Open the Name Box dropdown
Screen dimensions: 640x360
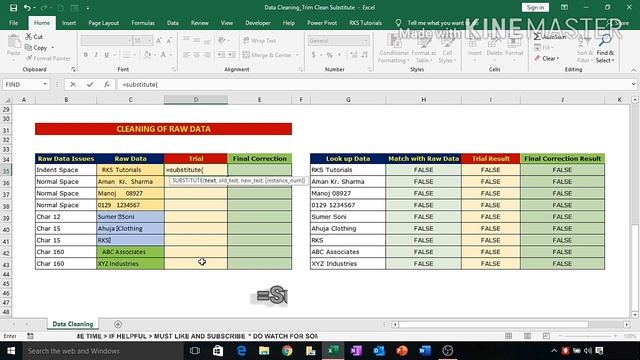tap(45, 84)
